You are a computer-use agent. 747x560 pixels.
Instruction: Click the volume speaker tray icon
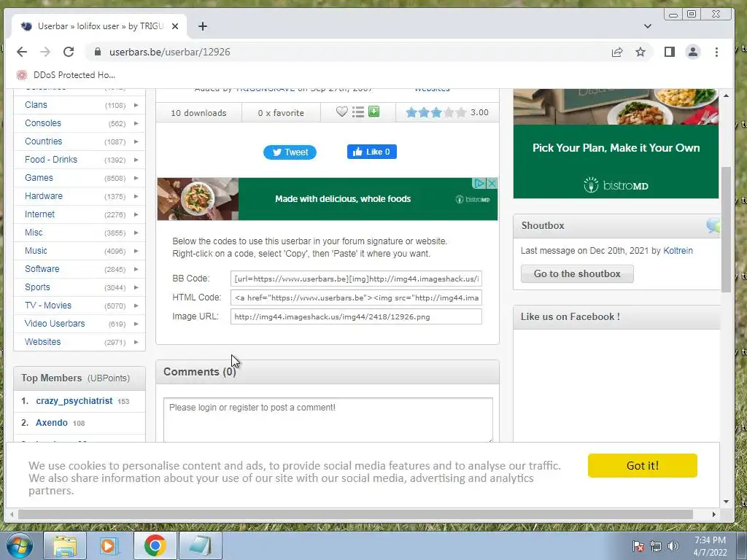click(673, 546)
